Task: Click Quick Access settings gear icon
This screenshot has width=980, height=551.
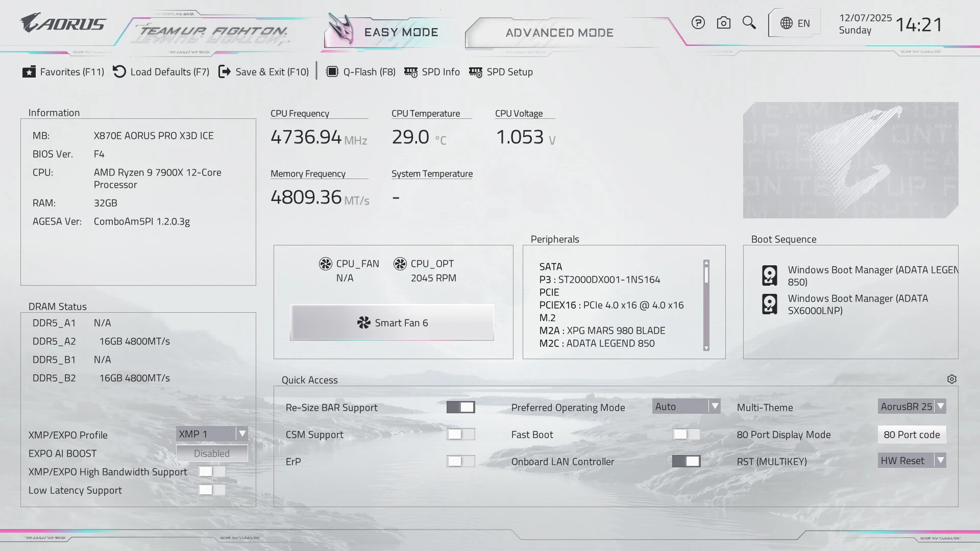Action: pyautogui.click(x=951, y=379)
